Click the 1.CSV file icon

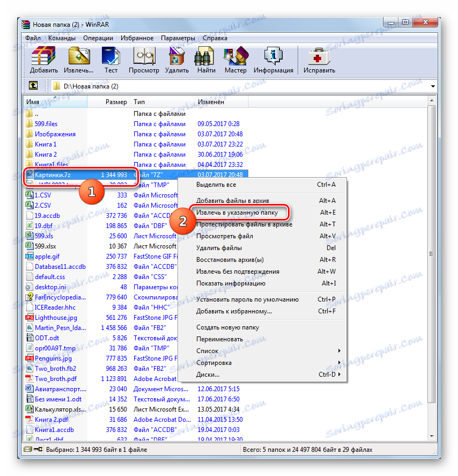[x=29, y=195]
